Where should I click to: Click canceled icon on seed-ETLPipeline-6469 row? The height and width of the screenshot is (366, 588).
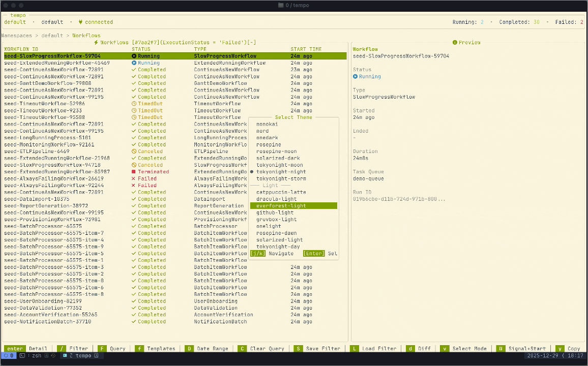(x=134, y=151)
